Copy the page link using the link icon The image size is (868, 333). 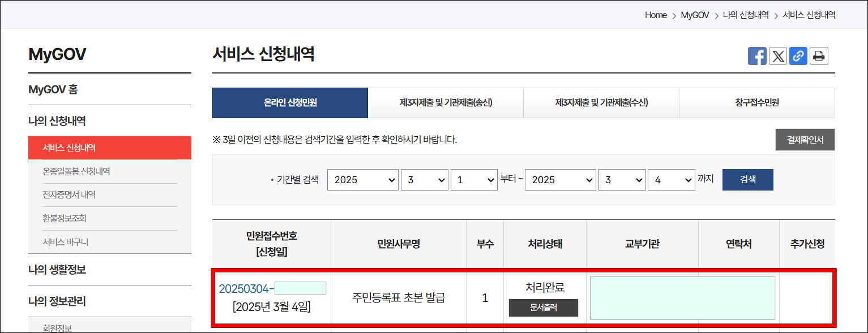(798, 56)
